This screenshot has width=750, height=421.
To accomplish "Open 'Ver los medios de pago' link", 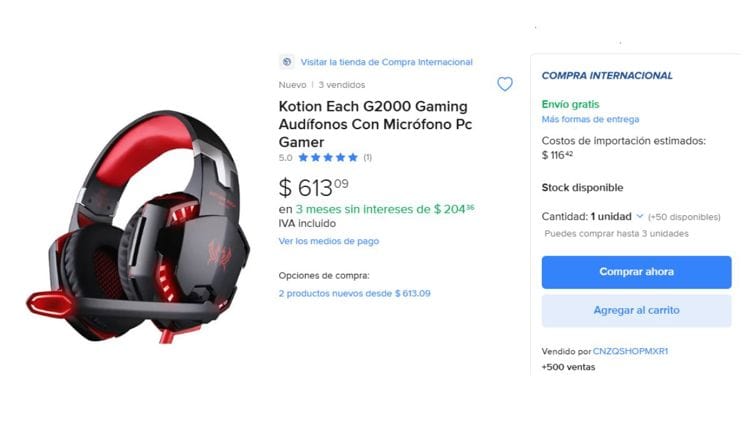I will click(329, 241).
